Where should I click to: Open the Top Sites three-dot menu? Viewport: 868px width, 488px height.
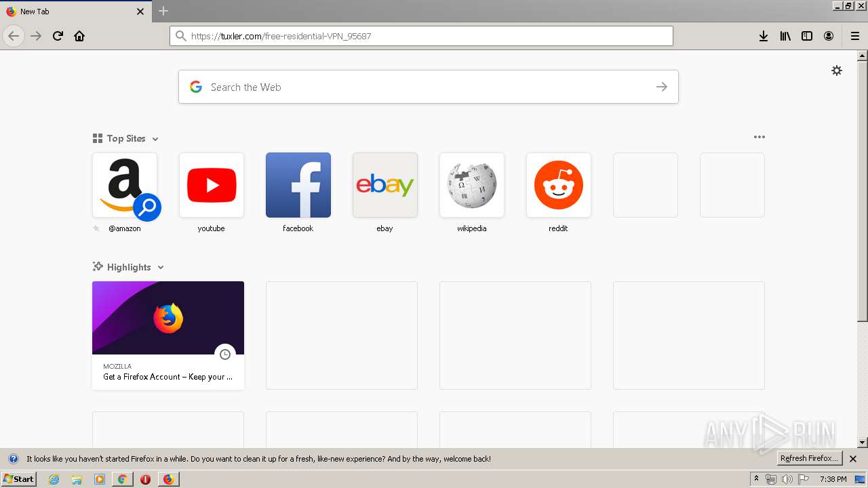pyautogui.click(x=759, y=137)
